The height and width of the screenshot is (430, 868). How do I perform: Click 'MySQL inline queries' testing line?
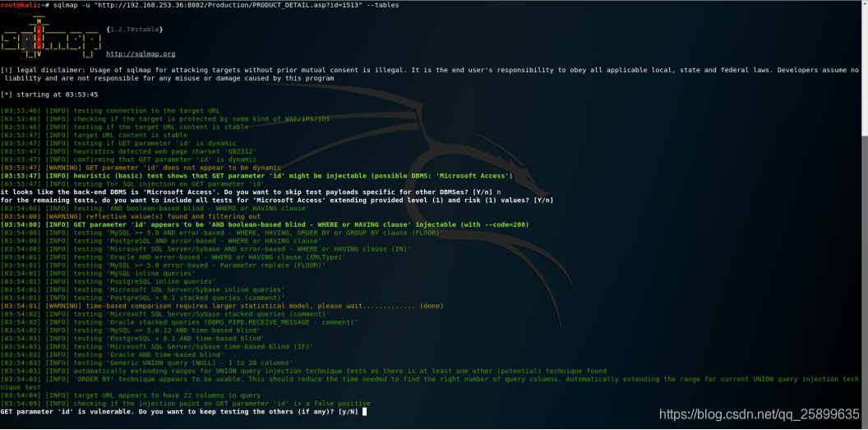(x=98, y=274)
